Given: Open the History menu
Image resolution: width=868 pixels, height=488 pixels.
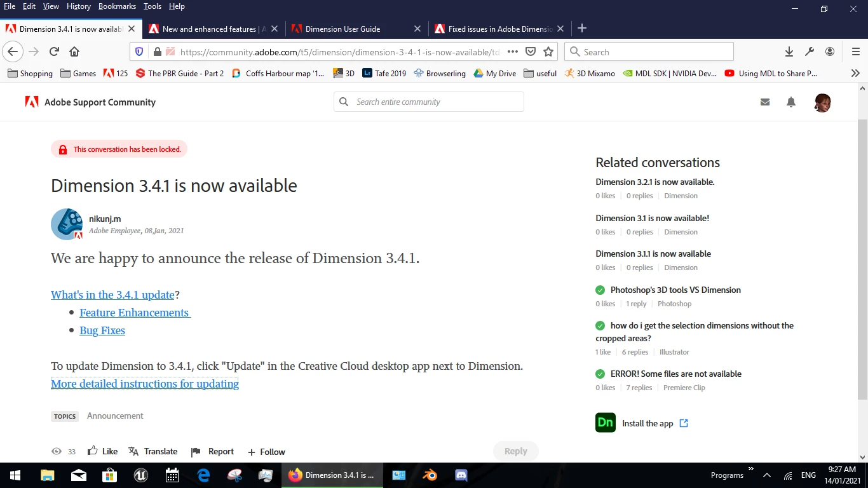Looking at the screenshot, I should [78, 6].
